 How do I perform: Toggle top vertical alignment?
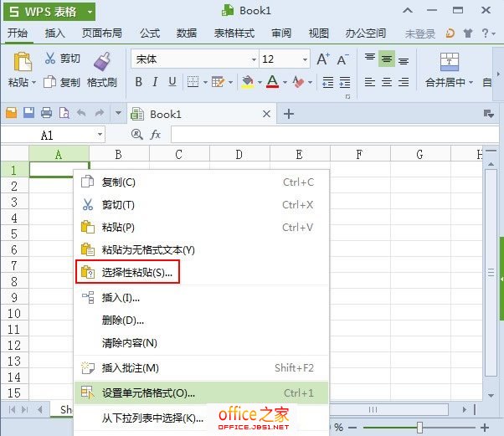370,58
